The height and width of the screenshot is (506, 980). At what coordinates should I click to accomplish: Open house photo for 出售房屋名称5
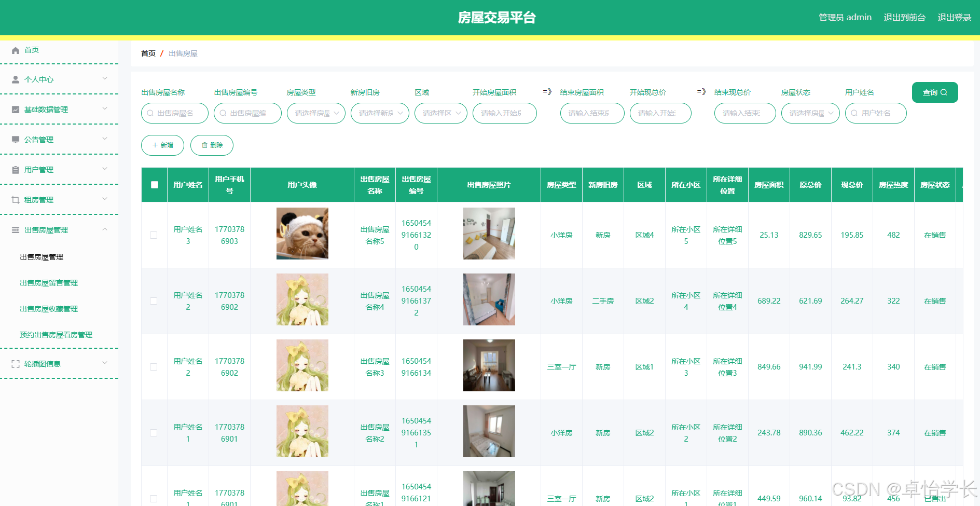click(489, 234)
